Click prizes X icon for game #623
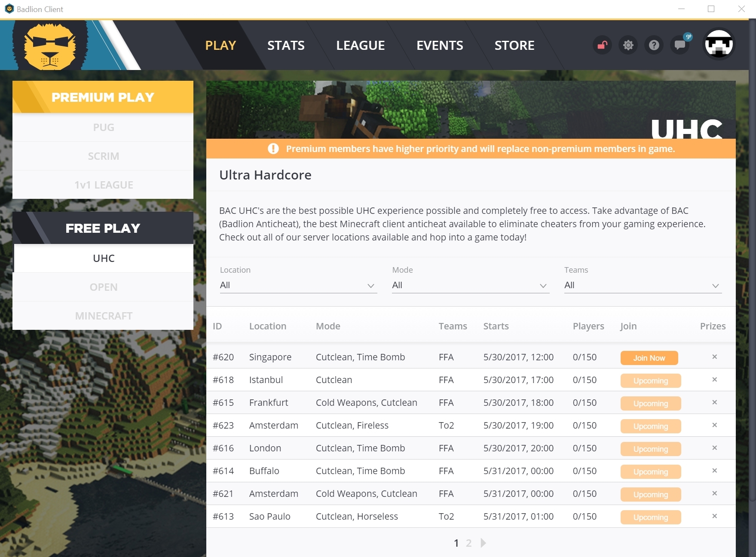756x557 pixels. [714, 425]
